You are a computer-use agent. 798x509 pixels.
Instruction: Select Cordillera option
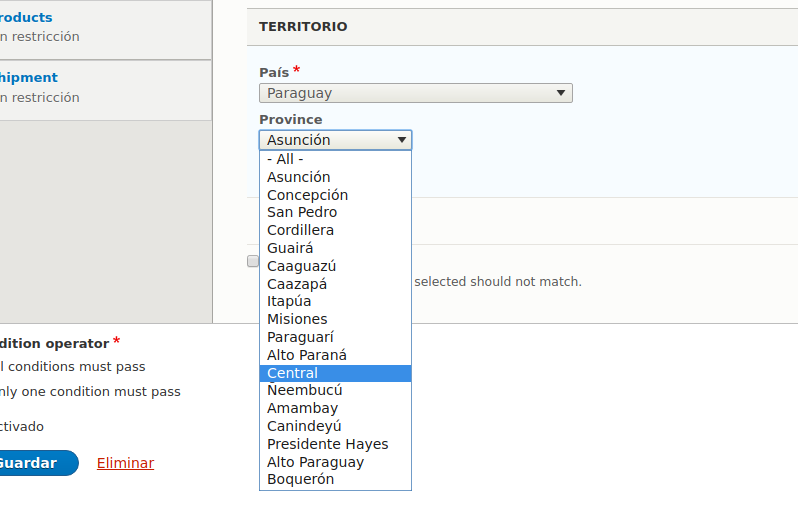335,230
